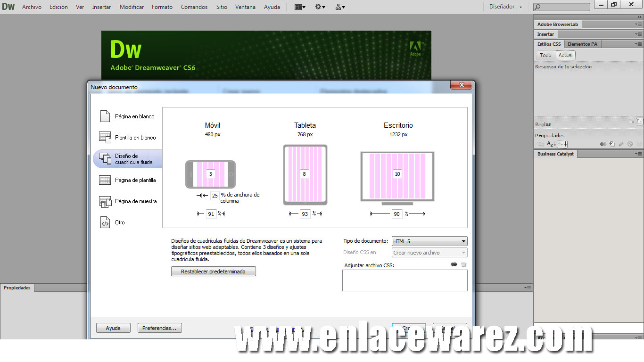This screenshot has width=644, height=362.
Task: Open Insertar panel options menu
Action: pos(638,34)
